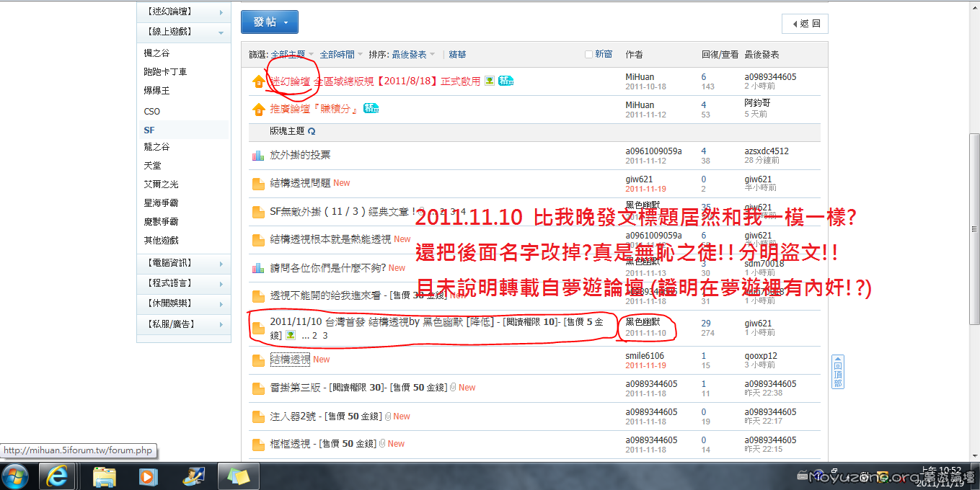
Task: Open the 全部時間 time filter dropdown
Action: tap(341, 54)
